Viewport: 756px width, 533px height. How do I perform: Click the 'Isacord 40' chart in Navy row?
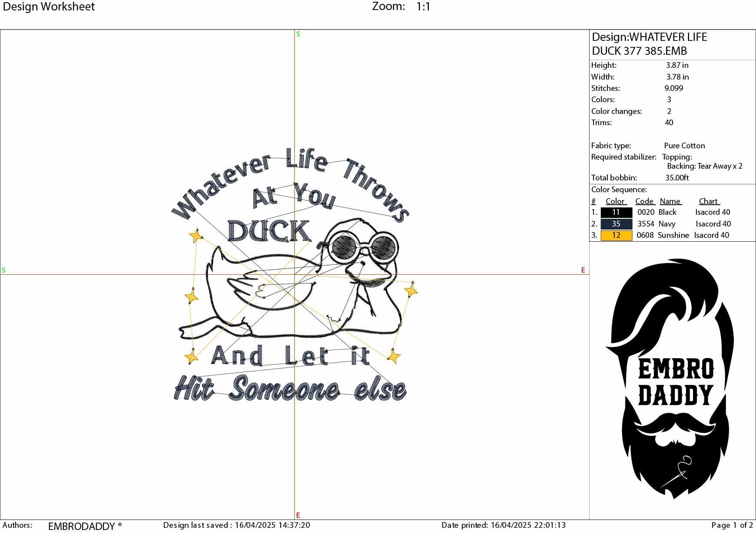713,224
